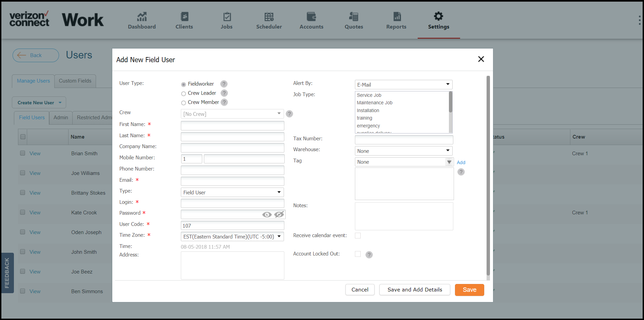Viewport: 644px width, 320px height.
Task: Click help icon next to Crew Leader
Action: point(224,93)
